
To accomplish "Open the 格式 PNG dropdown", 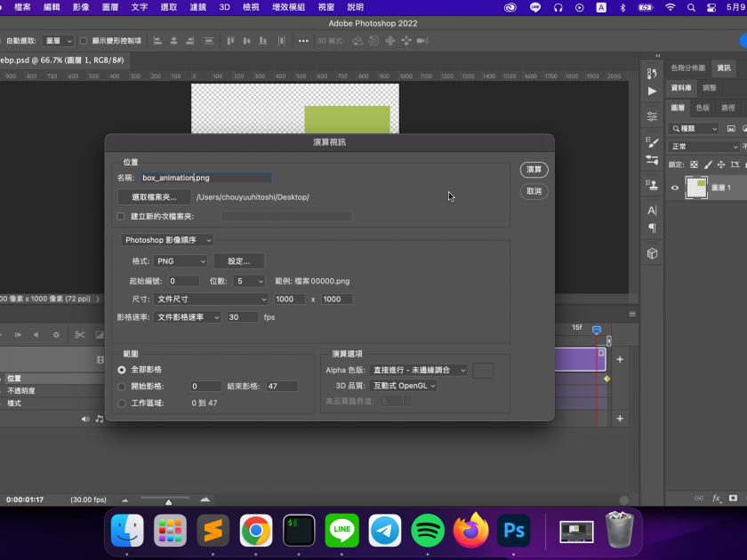I will pyautogui.click(x=181, y=261).
